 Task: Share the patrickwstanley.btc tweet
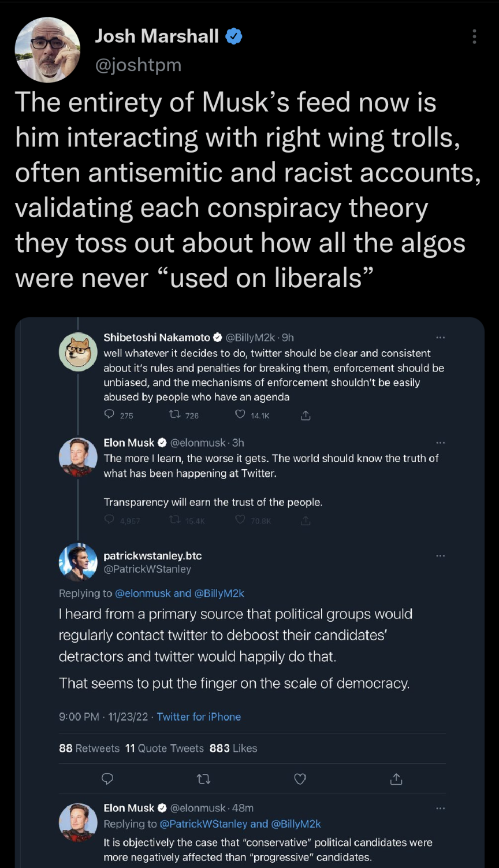pyautogui.click(x=396, y=779)
